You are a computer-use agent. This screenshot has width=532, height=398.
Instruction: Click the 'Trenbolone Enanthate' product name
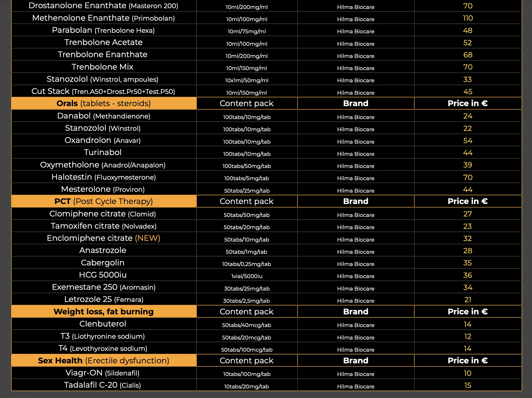point(103,55)
